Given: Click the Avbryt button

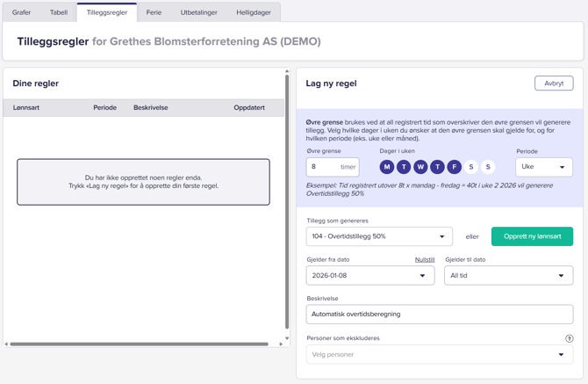Looking at the screenshot, I should pos(554,83).
